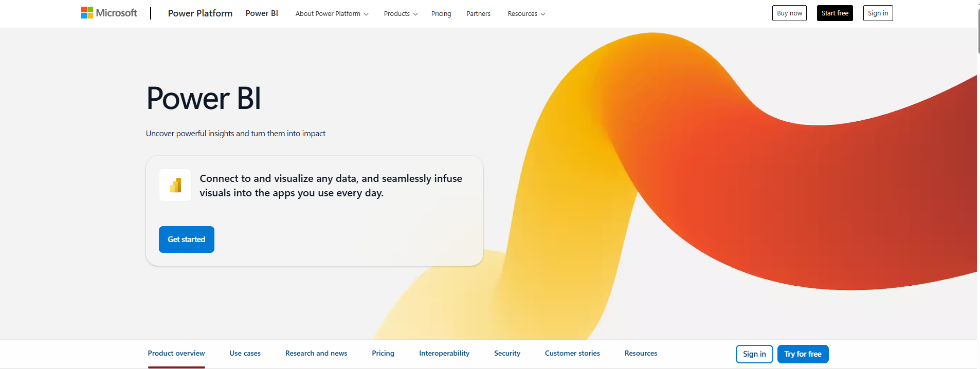Viewport: 980px width, 369px height.
Task: Click the Power BI chart icon in card
Action: (x=175, y=185)
